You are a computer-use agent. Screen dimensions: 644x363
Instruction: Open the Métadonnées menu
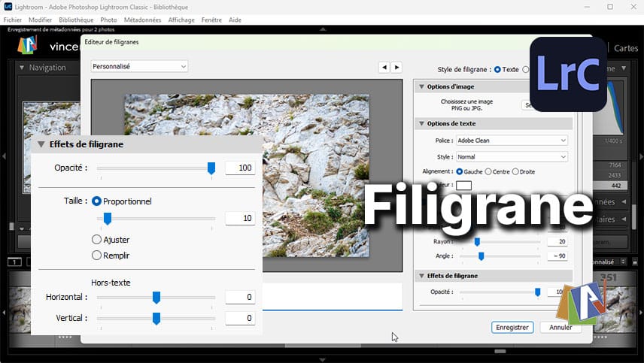pyautogui.click(x=142, y=20)
